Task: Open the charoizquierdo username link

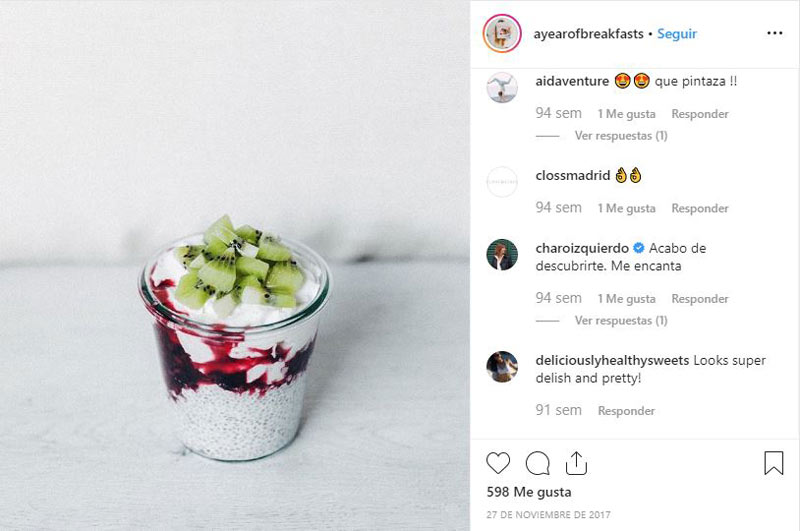Action: tap(582, 248)
